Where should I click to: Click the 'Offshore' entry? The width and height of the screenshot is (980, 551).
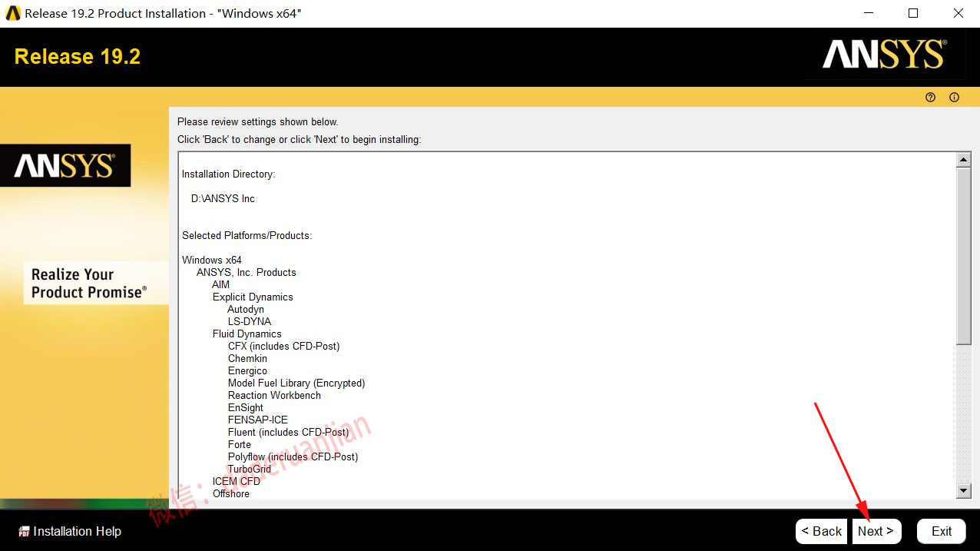[x=231, y=494]
